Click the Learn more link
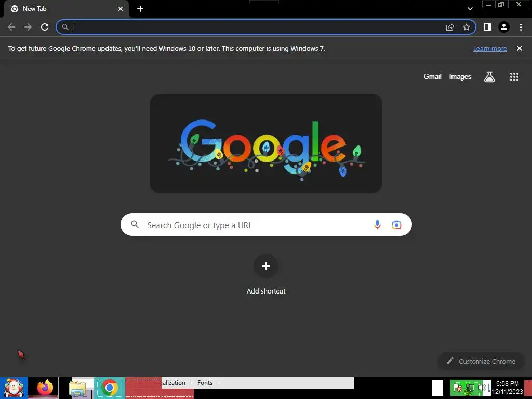Screen dimensions: 532x399 pyautogui.click(x=490, y=48)
